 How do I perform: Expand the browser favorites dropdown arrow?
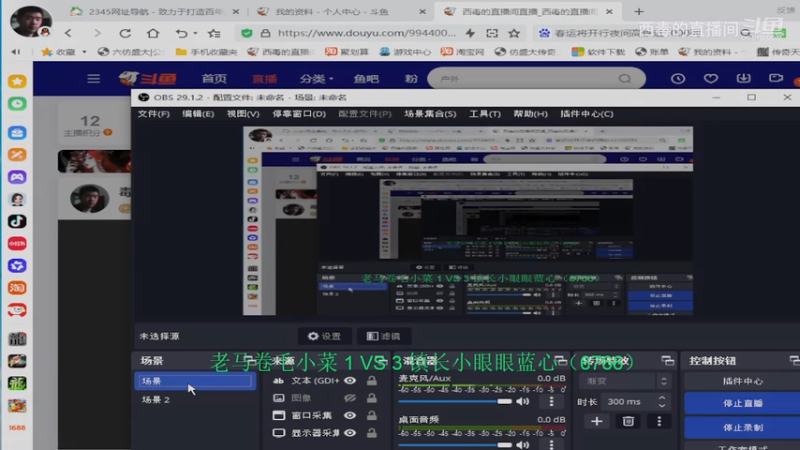(84, 52)
